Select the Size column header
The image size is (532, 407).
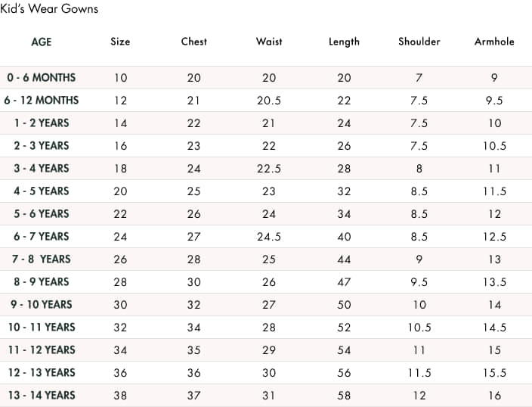(x=120, y=42)
